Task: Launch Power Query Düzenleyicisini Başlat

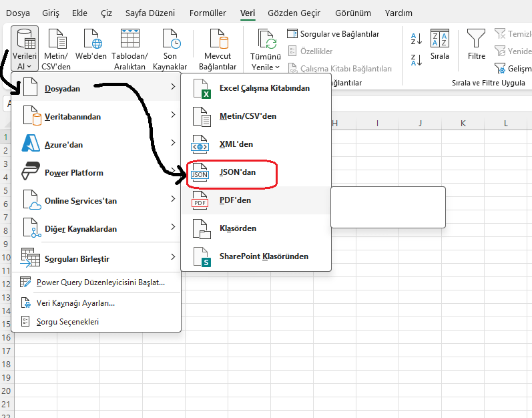Action: [x=96, y=282]
